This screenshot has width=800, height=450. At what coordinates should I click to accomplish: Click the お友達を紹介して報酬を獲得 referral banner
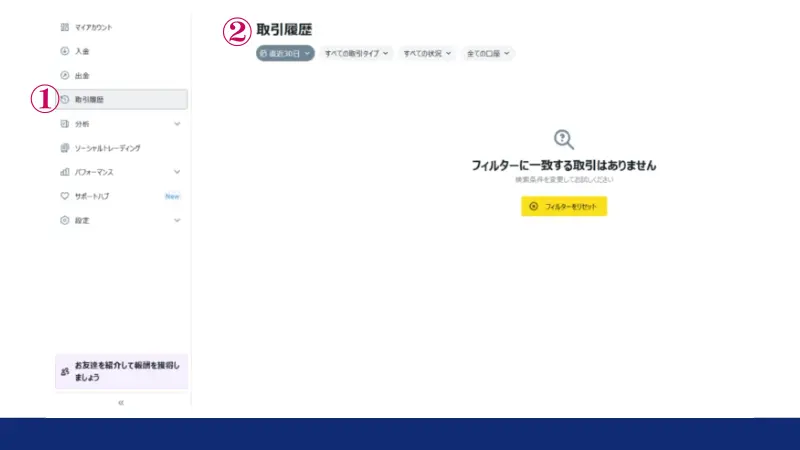pyautogui.click(x=121, y=371)
